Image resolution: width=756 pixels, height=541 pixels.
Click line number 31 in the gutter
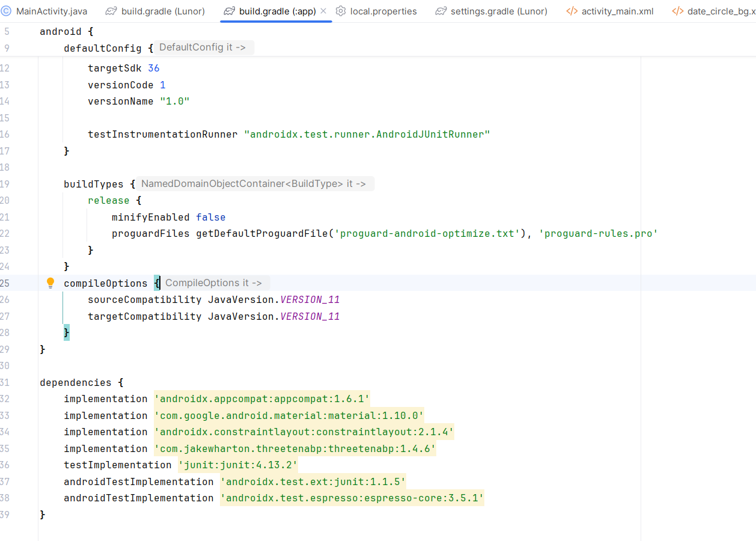(x=5, y=382)
